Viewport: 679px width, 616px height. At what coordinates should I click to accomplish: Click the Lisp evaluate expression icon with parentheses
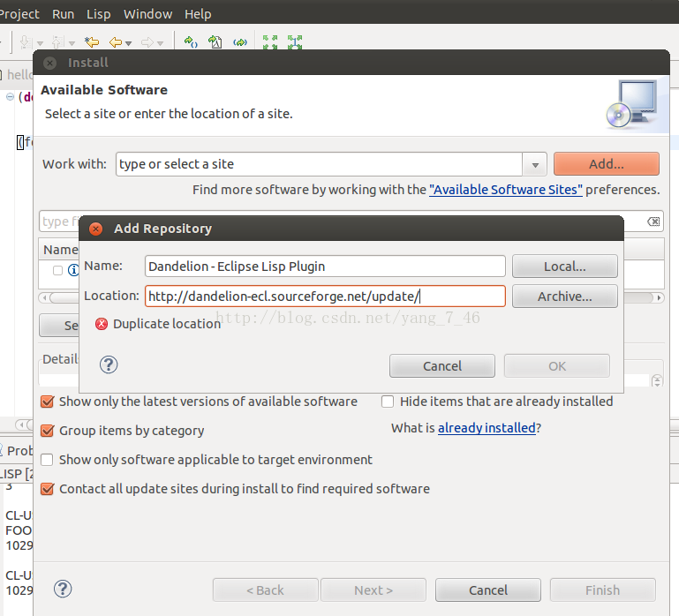point(191,42)
